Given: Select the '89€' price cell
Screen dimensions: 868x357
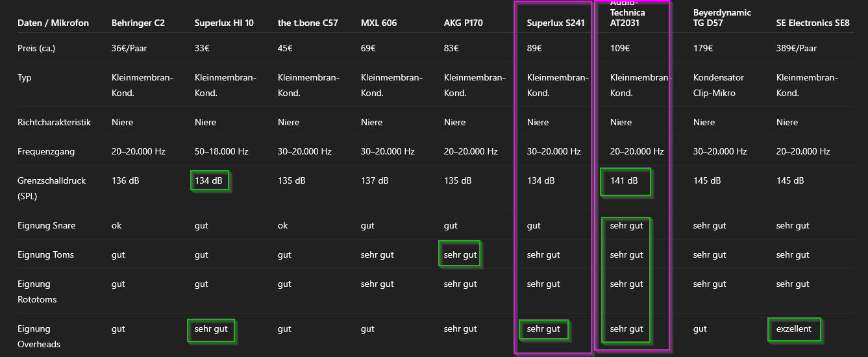Looking at the screenshot, I should (x=534, y=48).
